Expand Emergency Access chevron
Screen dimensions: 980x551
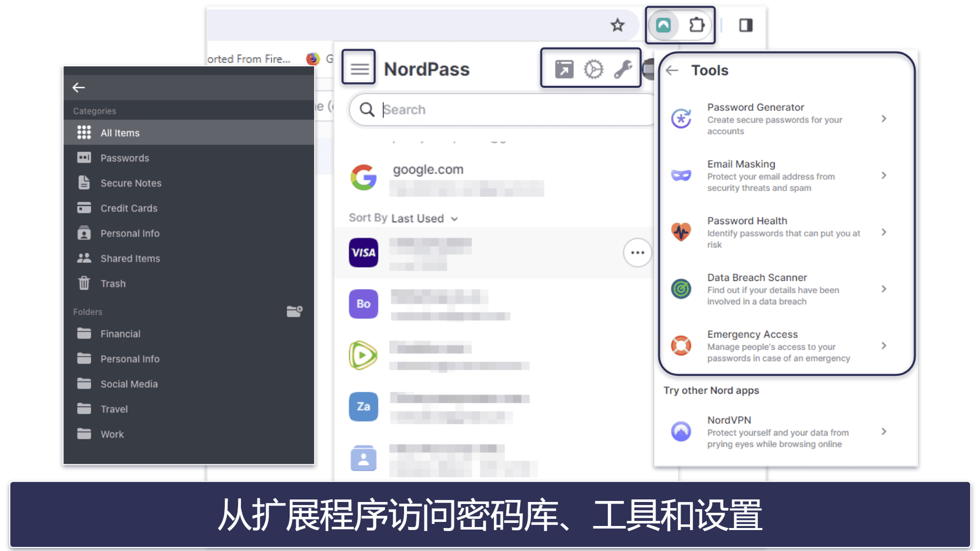pyautogui.click(x=884, y=345)
